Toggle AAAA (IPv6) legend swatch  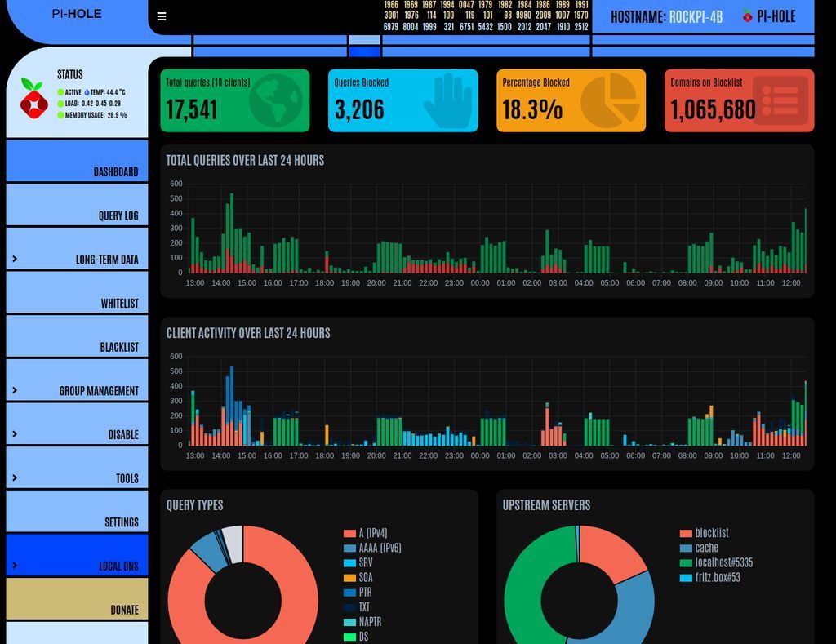pyautogui.click(x=349, y=548)
